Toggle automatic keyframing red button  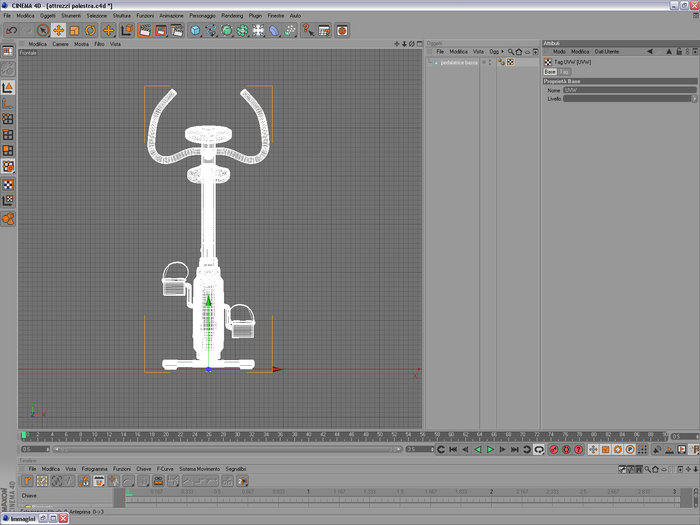click(567, 450)
